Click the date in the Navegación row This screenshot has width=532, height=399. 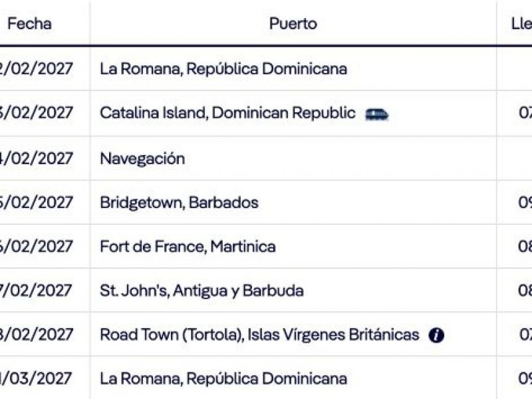[36, 158]
